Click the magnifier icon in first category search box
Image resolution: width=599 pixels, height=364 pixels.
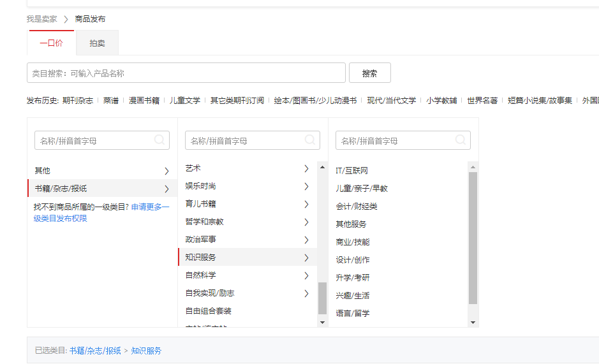(x=159, y=140)
